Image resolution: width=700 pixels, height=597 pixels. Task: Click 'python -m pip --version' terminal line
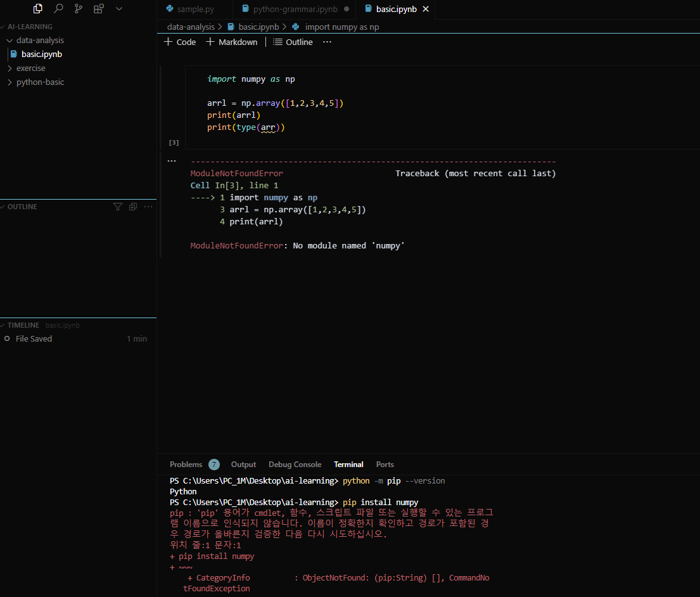pyautogui.click(x=394, y=481)
